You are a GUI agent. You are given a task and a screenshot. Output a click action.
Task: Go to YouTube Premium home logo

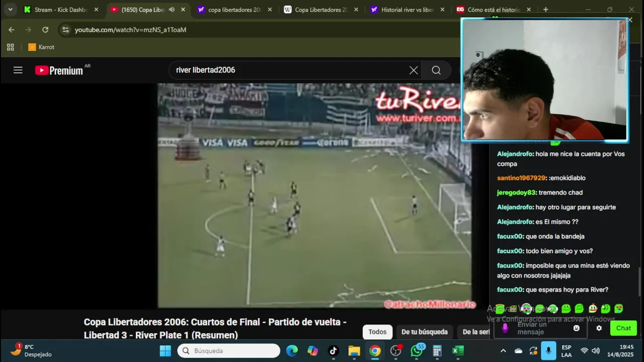62,70
